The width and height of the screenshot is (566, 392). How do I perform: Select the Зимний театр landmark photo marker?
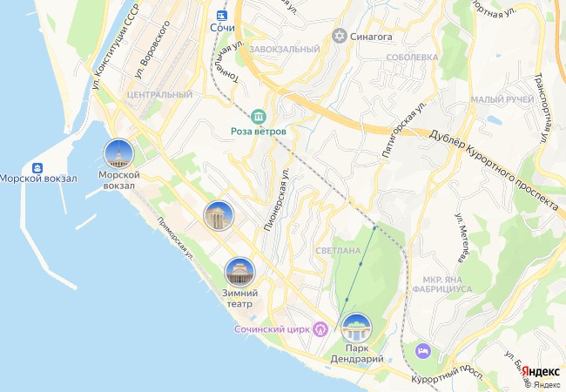tap(240, 272)
